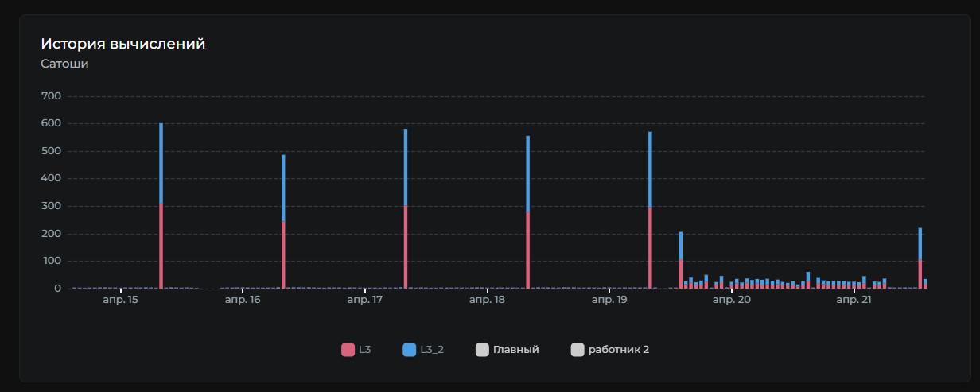Show the работник 2 series via label
Screen dimensions: 980x392
(619, 349)
